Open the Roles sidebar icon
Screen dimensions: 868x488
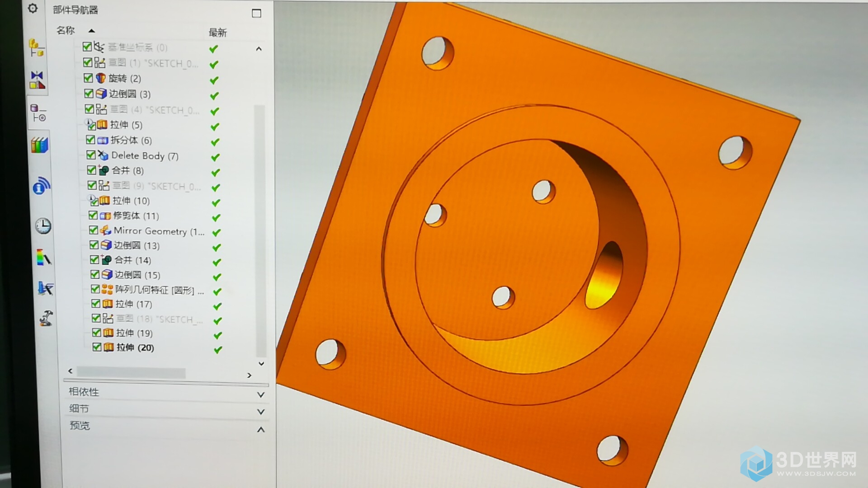coord(45,288)
